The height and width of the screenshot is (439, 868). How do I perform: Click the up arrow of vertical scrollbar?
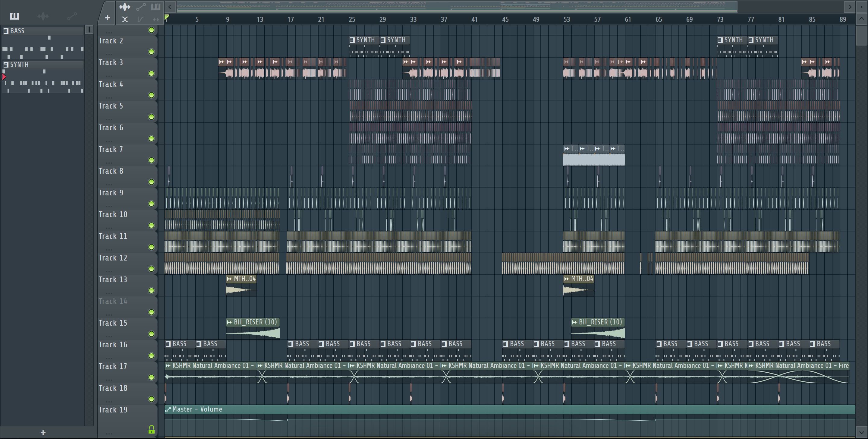[862, 19]
